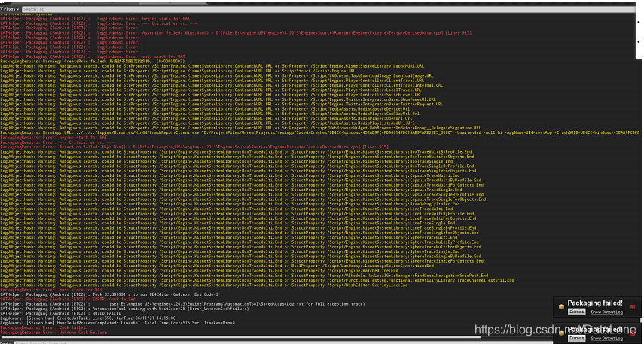Dismiss the first Packaging failed notification
Viewport: 644px width, 344px height.
pyautogui.click(x=576, y=312)
